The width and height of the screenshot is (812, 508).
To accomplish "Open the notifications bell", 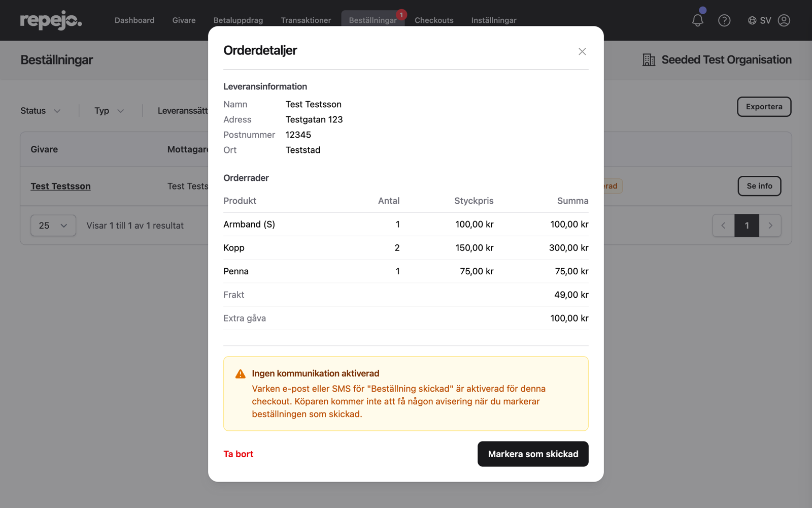I will click(698, 20).
